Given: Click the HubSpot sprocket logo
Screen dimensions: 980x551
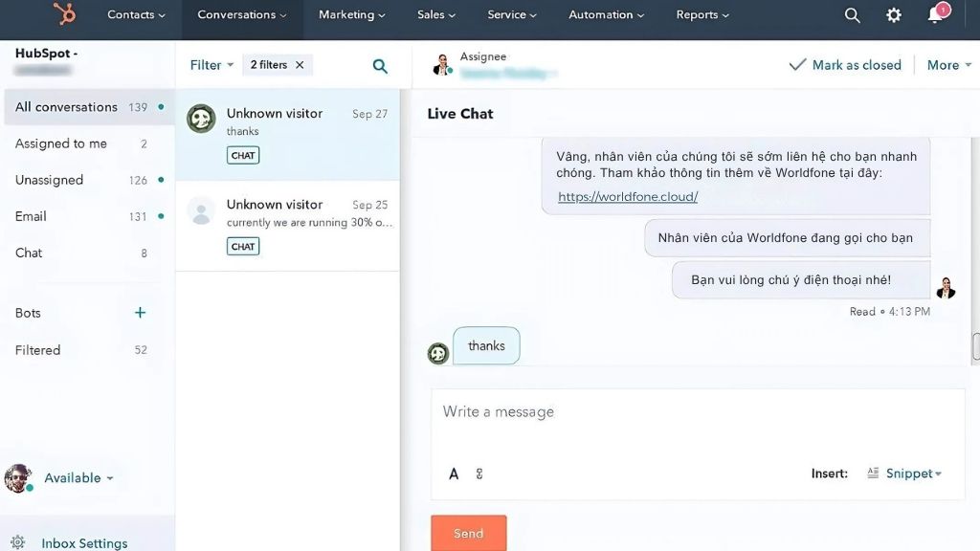Looking at the screenshot, I should point(64,13).
